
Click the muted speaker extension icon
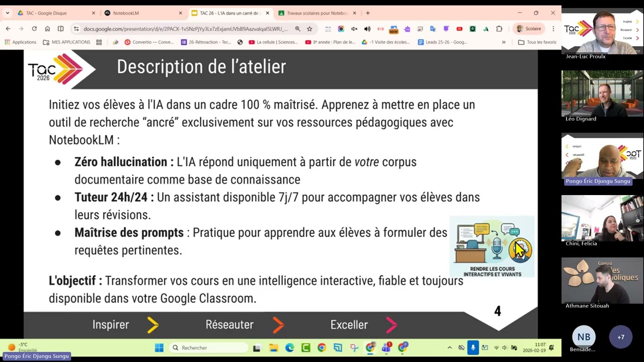click(x=354, y=29)
